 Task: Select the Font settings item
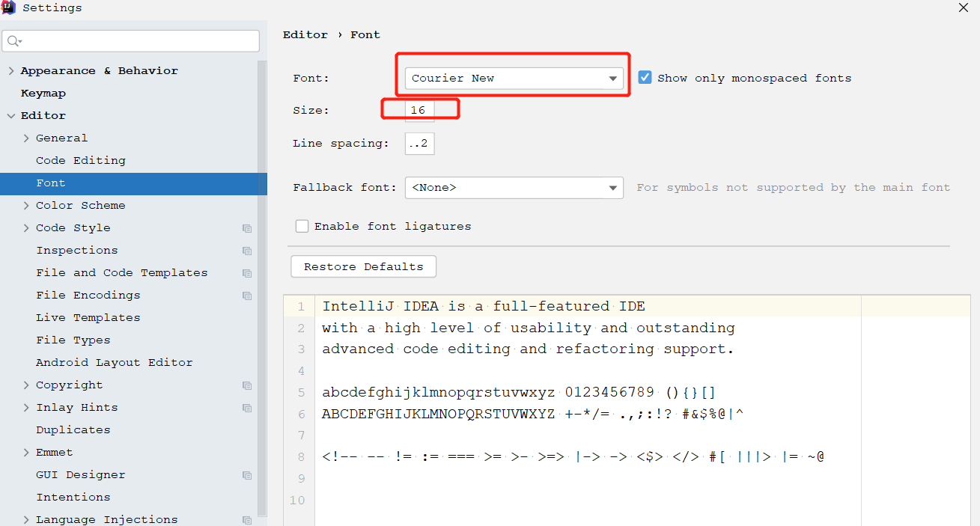tap(133, 183)
